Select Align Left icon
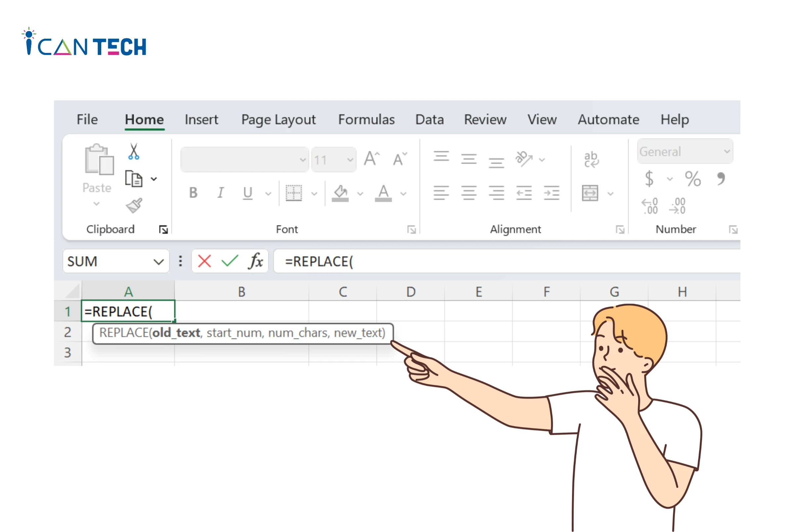Image resolution: width=794 pixels, height=532 pixels. [x=441, y=193]
